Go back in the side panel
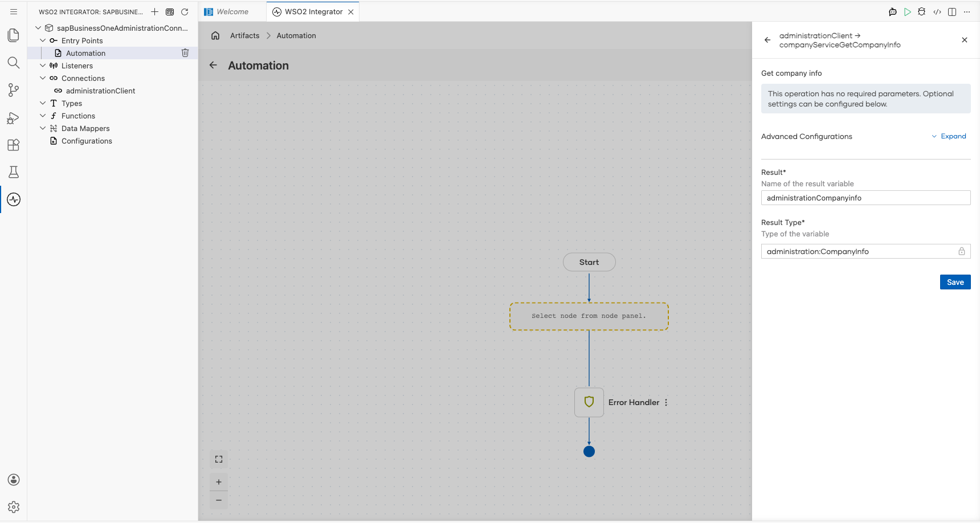This screenshot has height=523, width=980. click(767, 40)
